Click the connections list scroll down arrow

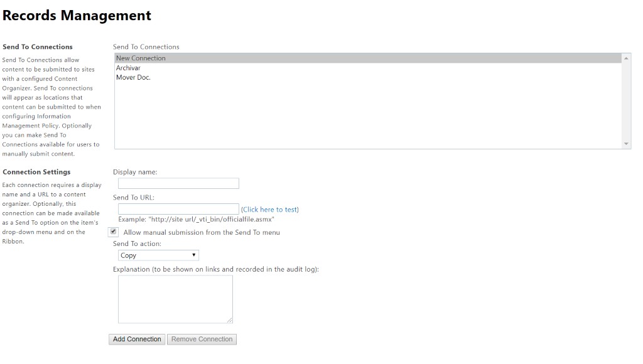coord(626,144)
